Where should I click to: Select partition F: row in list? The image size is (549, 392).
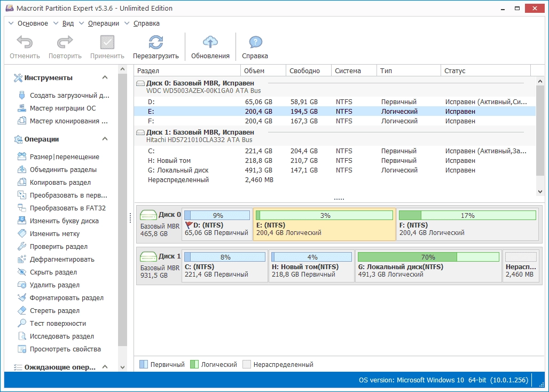point(335,121)
